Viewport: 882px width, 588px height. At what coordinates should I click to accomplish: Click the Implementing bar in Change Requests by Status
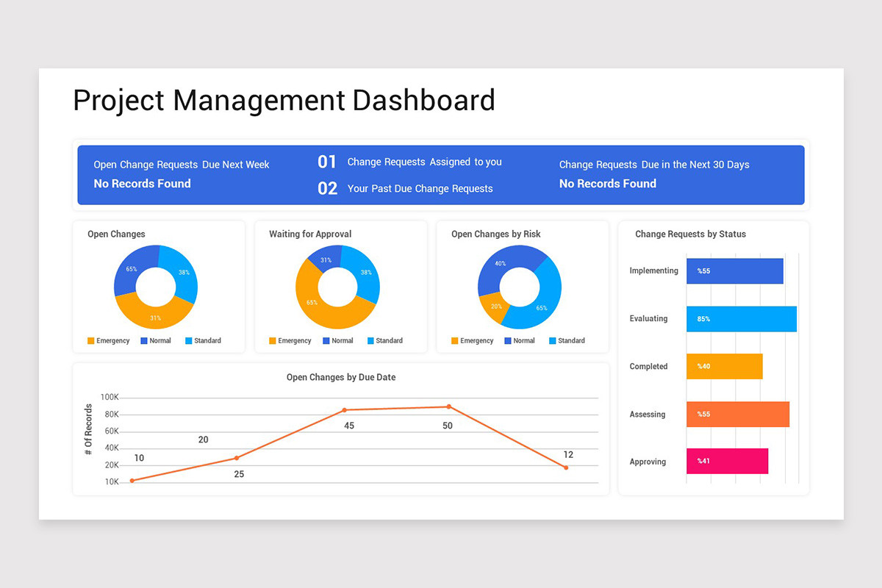tap(734, 270)
